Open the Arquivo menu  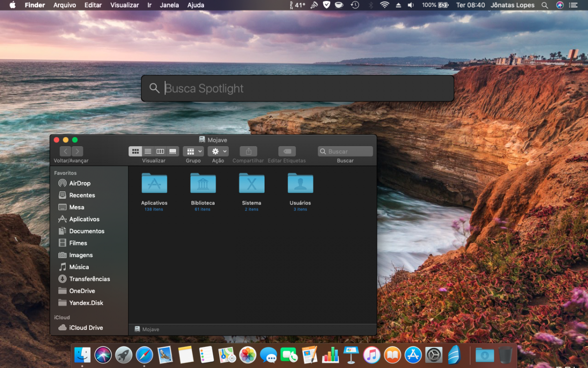[65, 5]
